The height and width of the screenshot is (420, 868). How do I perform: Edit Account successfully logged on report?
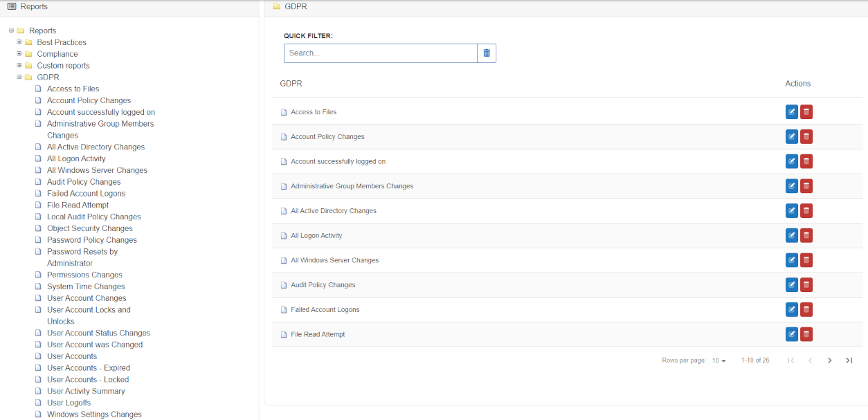(792, 161)
